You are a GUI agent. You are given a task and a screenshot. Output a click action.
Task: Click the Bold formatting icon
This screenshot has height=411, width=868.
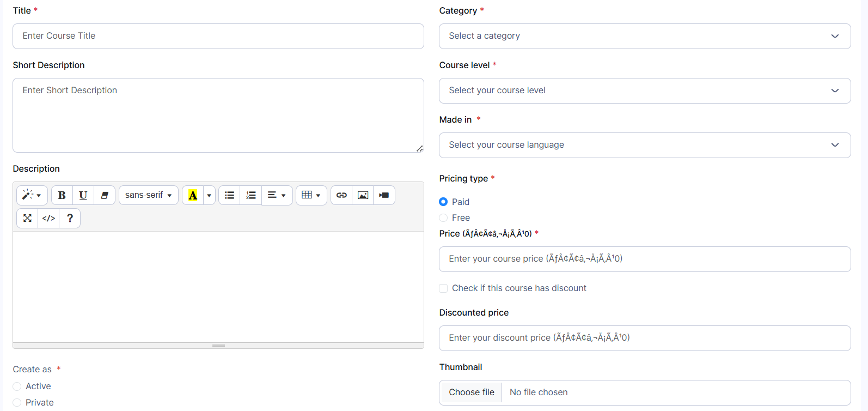coord(62,195)
